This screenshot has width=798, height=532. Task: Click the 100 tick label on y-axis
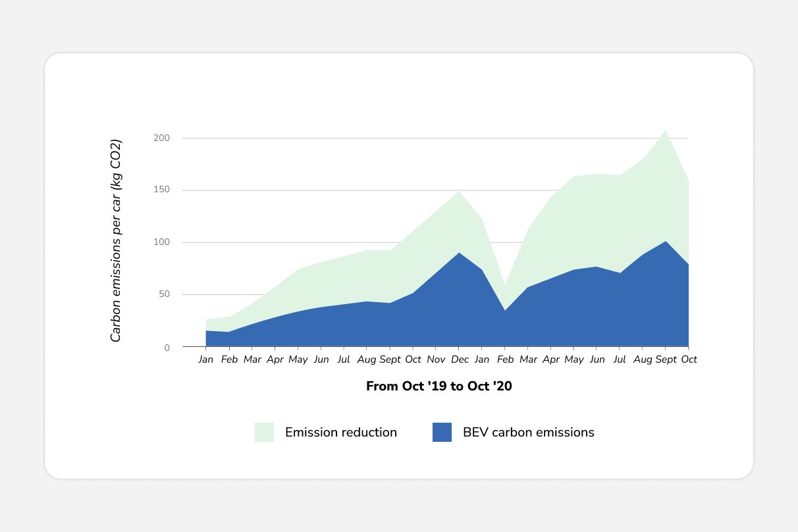pos(162,242)
